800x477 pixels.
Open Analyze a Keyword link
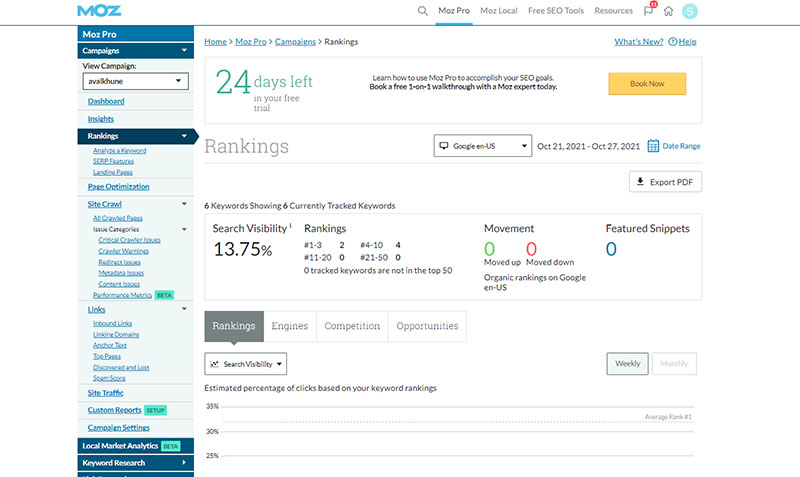[x=119, y=151]
